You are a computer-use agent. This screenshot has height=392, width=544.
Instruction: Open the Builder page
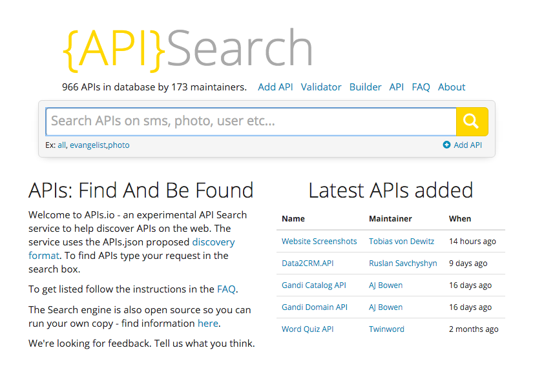[x=365, y=87]
